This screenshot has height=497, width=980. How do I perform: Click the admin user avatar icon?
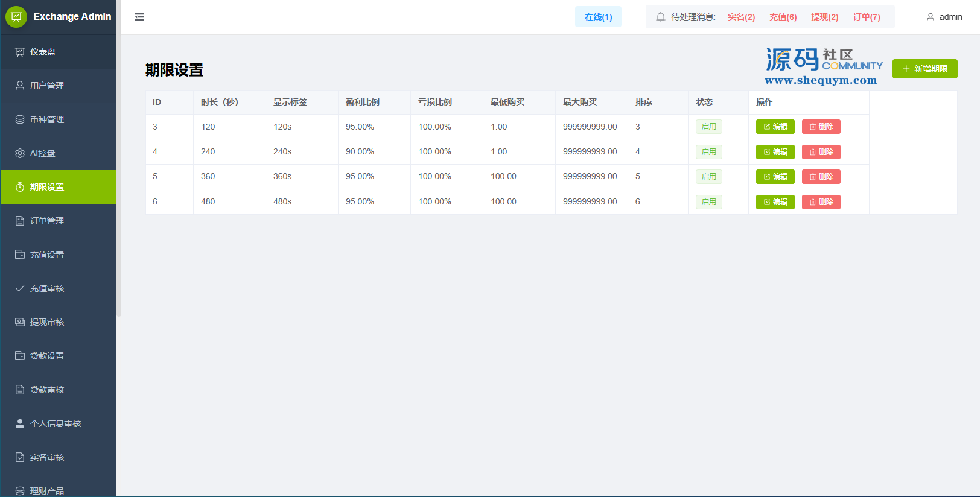coord(931,17)
